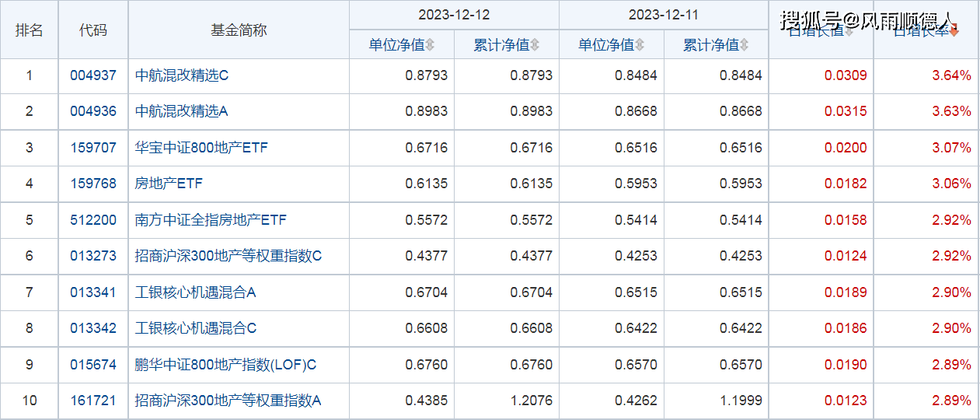Image resolution: width=980 pixels, height=420 pixels.
Task: Select the daily growth value 0.0200
Action: click(846, 148)
